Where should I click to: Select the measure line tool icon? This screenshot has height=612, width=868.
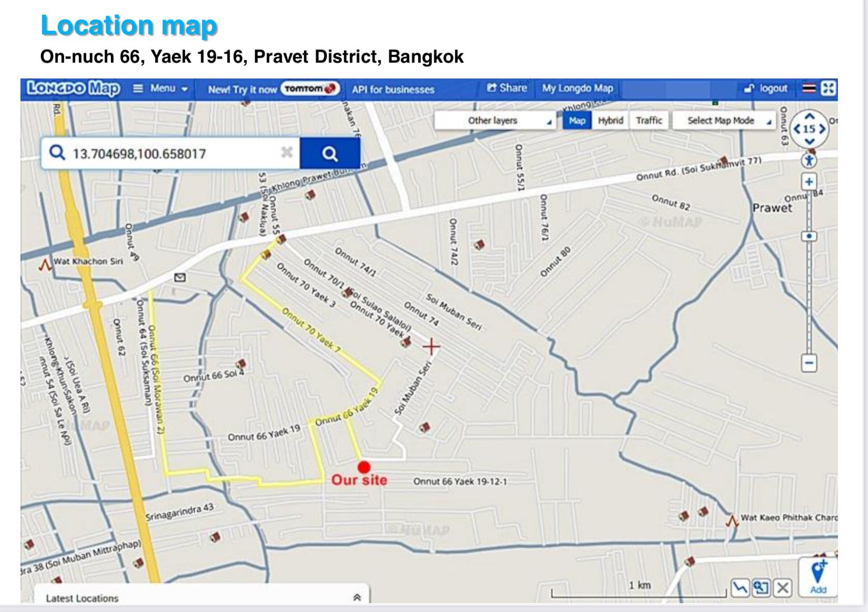click(740, 587)
